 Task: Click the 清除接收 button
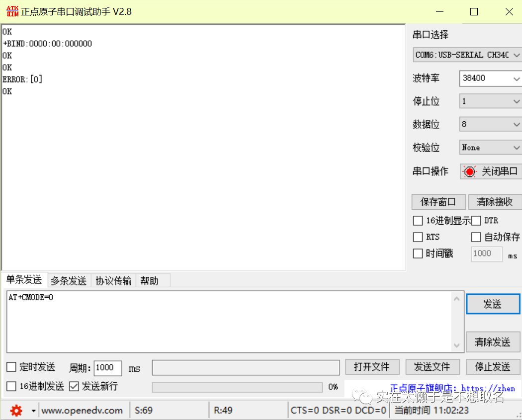(x=494, y=202)
